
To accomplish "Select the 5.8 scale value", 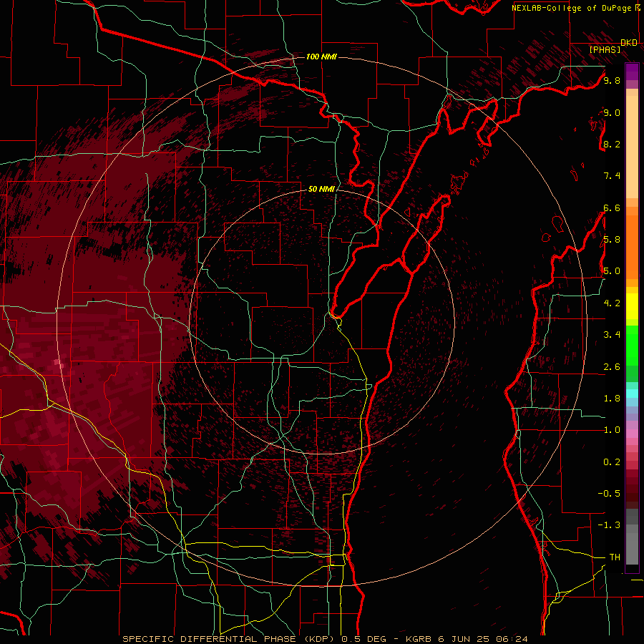I will point(612,240).
